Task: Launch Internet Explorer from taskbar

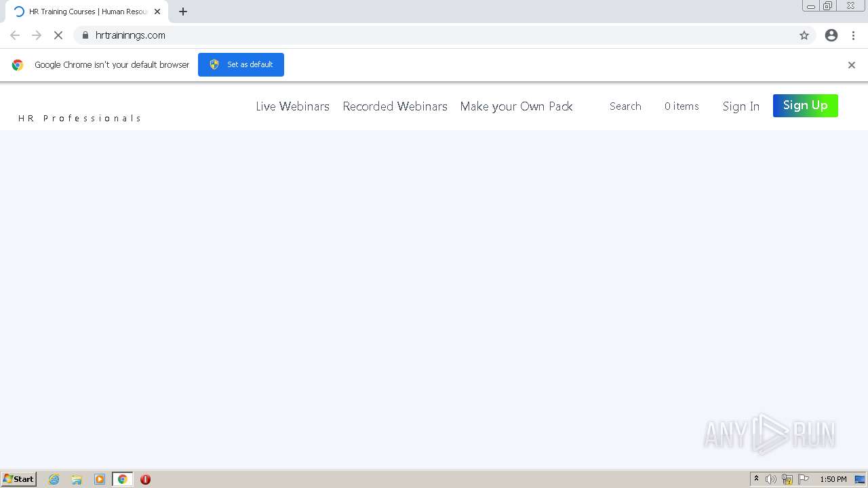Action: (54, 479)
